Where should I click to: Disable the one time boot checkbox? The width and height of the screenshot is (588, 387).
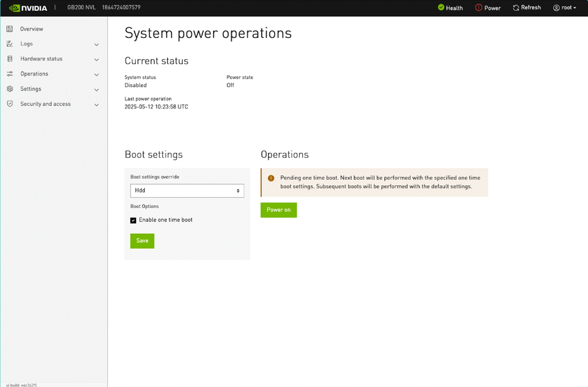(x=134, y=220)
